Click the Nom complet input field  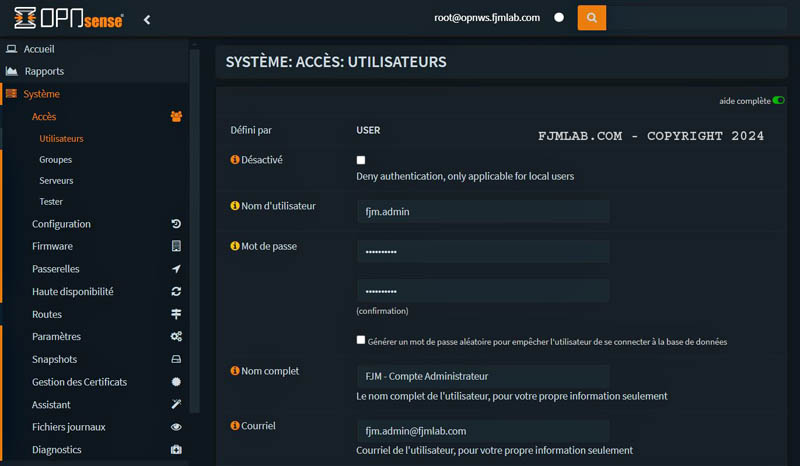pos(483,377)
